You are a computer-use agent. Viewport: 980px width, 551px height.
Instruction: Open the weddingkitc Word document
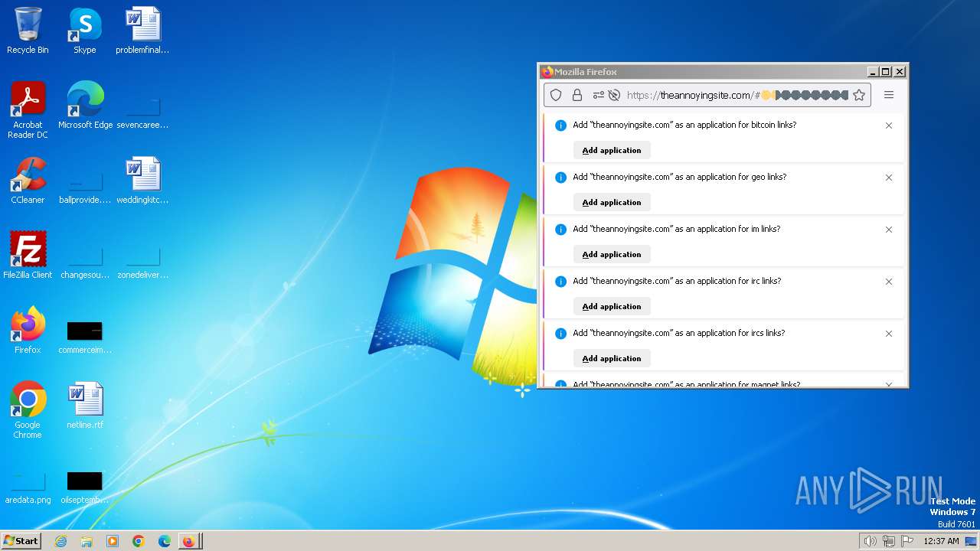[x=142, y=181]
